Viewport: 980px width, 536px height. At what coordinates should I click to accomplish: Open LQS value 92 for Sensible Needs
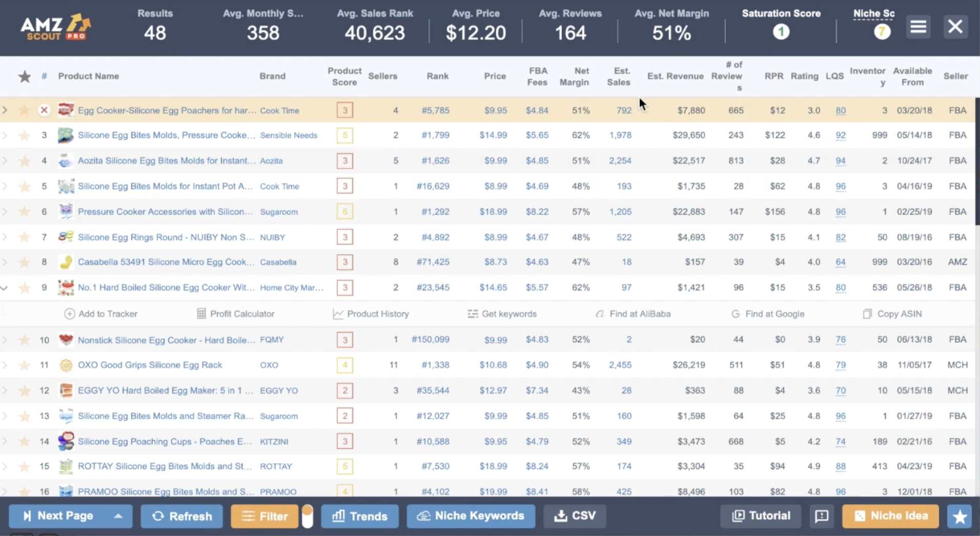(841, 135)
